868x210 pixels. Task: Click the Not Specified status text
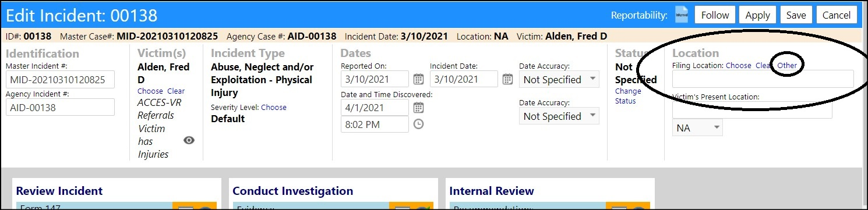tap(636, 73)
